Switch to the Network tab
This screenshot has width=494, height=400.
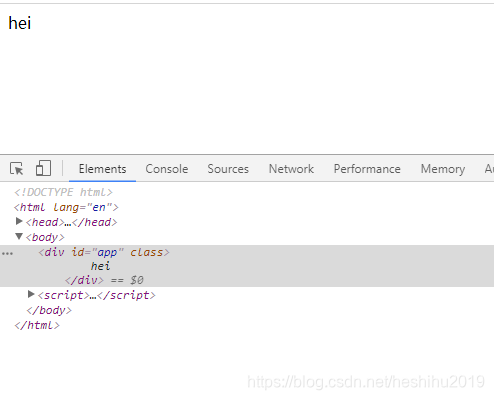pos(291,169)
